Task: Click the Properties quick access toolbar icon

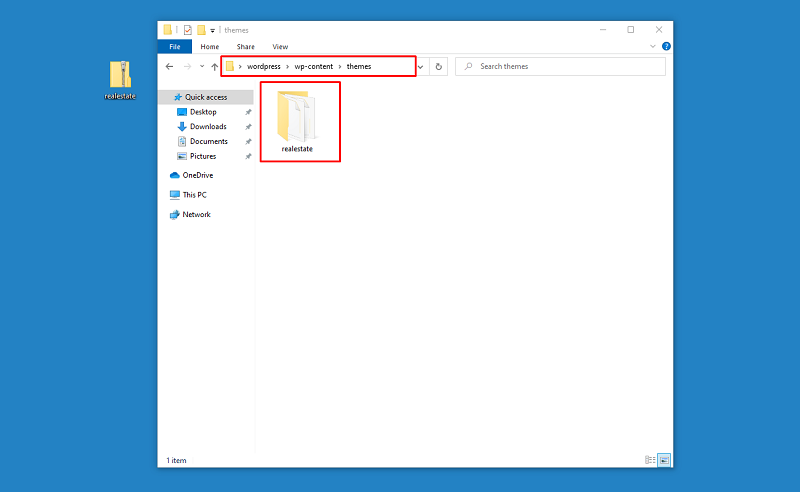Action: (x=188, y=30)
